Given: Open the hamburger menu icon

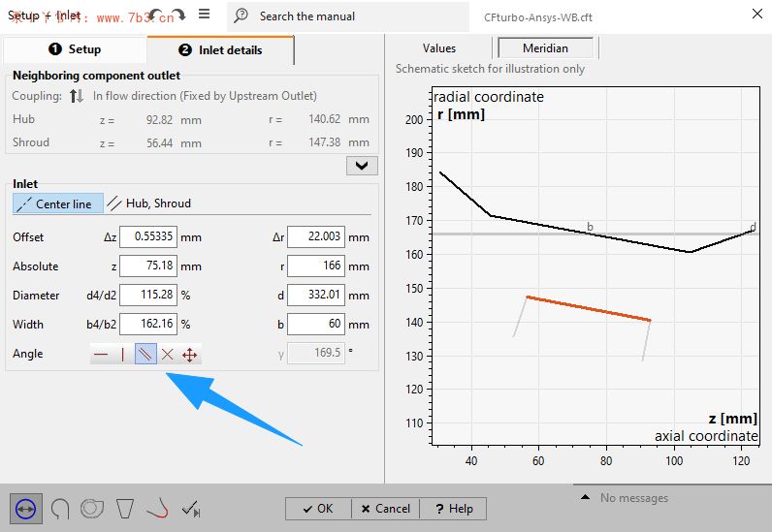Looking at the screenshot, I should (x=205, y=15).
